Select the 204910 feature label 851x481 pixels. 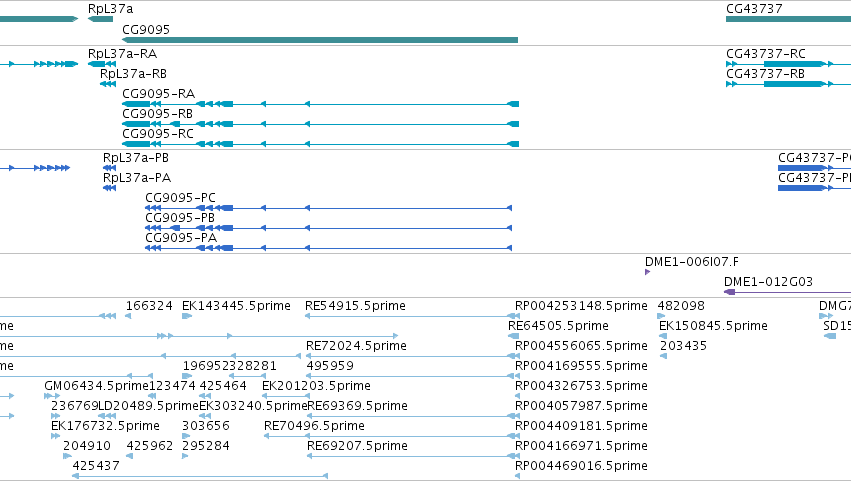click(x=87, y=446)
